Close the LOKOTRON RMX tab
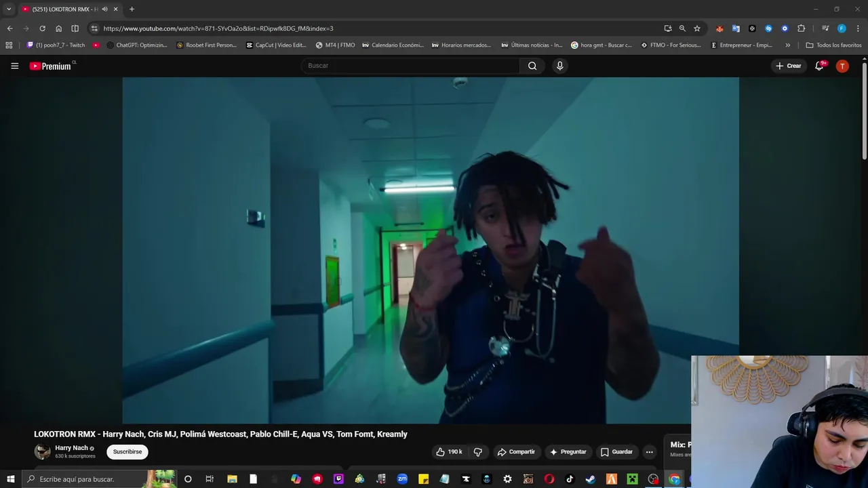 115,9
